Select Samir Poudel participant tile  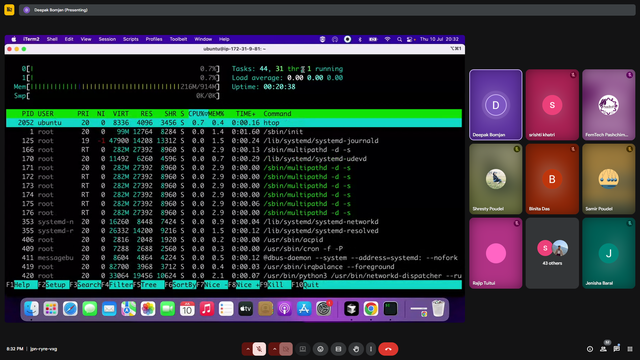tap(609, 179)
